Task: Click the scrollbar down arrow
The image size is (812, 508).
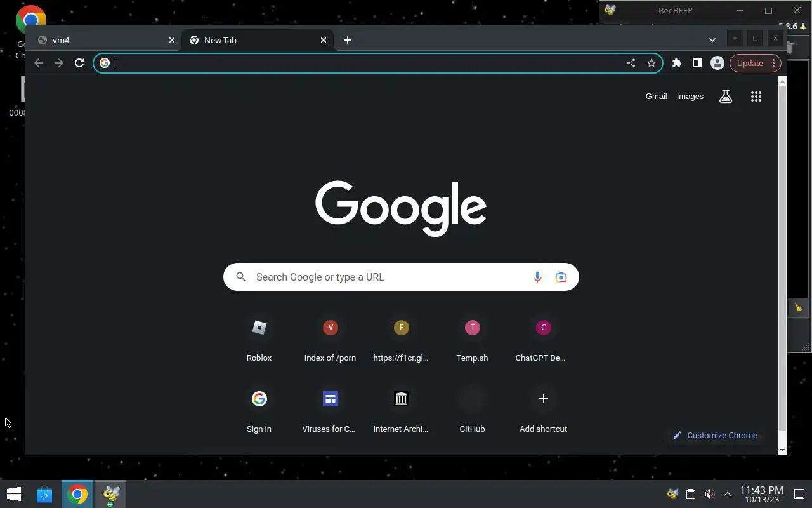Action: [x=782, y=450]
